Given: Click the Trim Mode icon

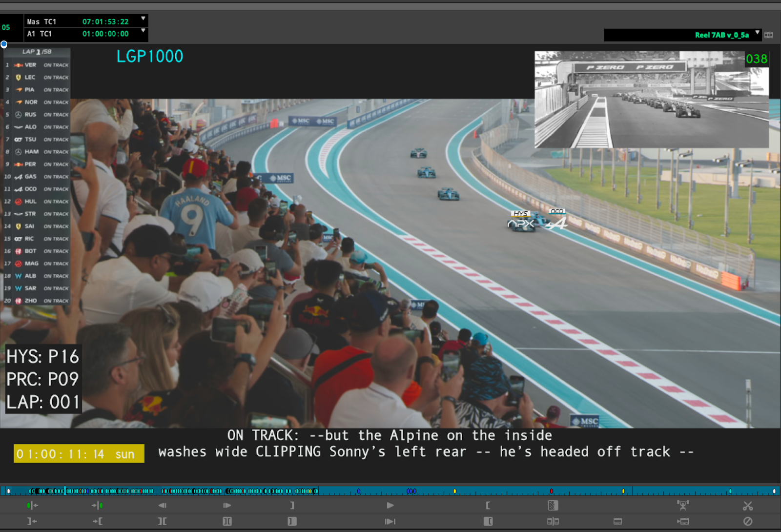Looking at the screenshot, I should (553, 521).
